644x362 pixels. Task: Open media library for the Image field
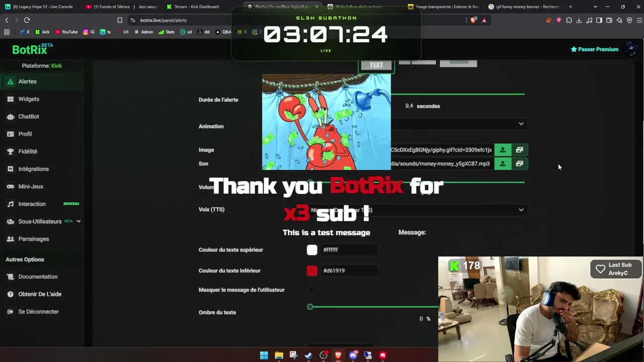point(519,150)
